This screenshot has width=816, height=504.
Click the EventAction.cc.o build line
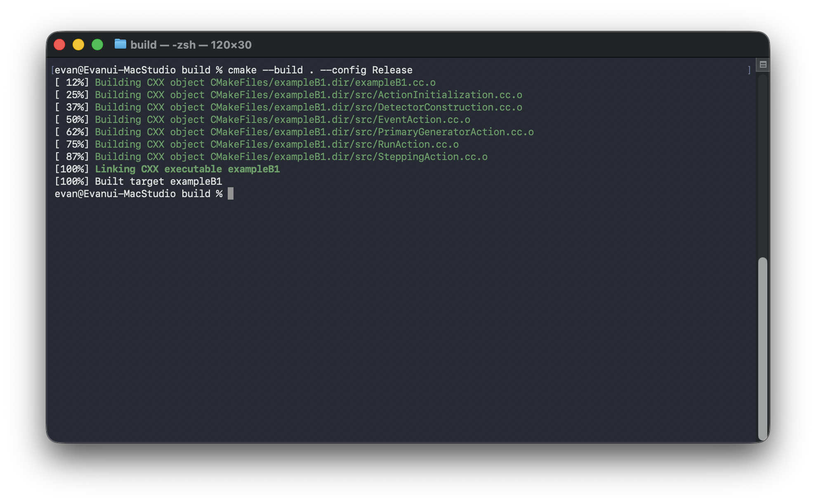click(282, 120)
